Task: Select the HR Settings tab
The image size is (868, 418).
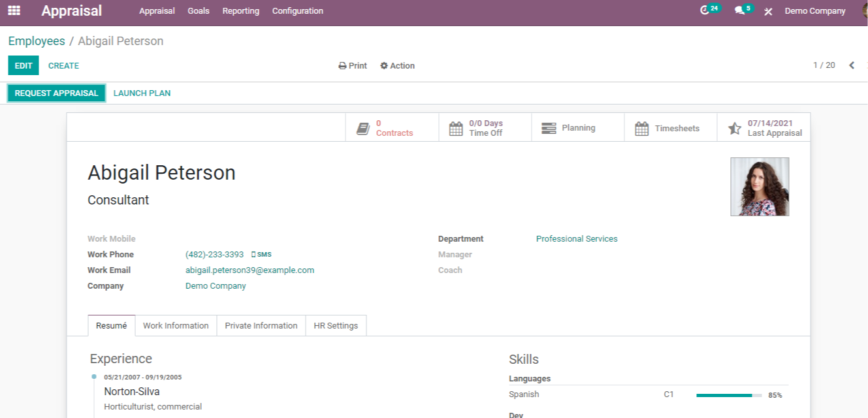Action: pos(336,326)
